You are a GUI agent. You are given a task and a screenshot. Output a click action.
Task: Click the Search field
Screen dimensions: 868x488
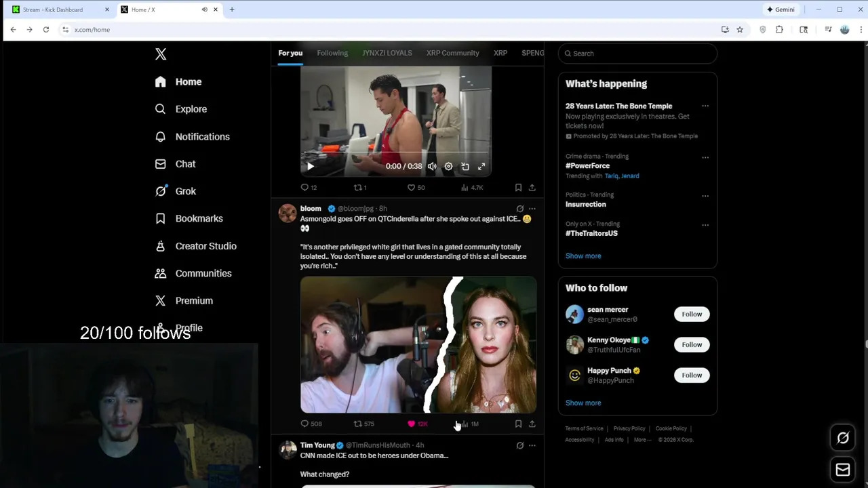pos(637,54)
